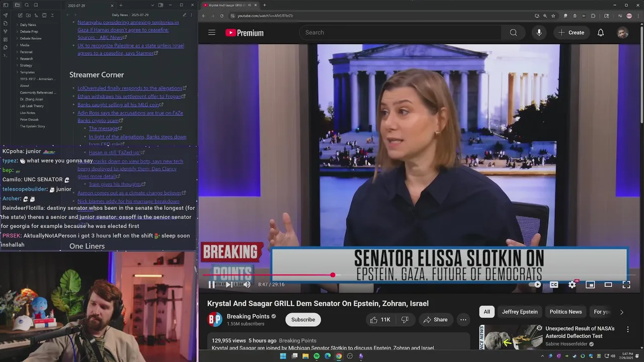Select the Jeffrey Epstein filter chip

[520, 312]
